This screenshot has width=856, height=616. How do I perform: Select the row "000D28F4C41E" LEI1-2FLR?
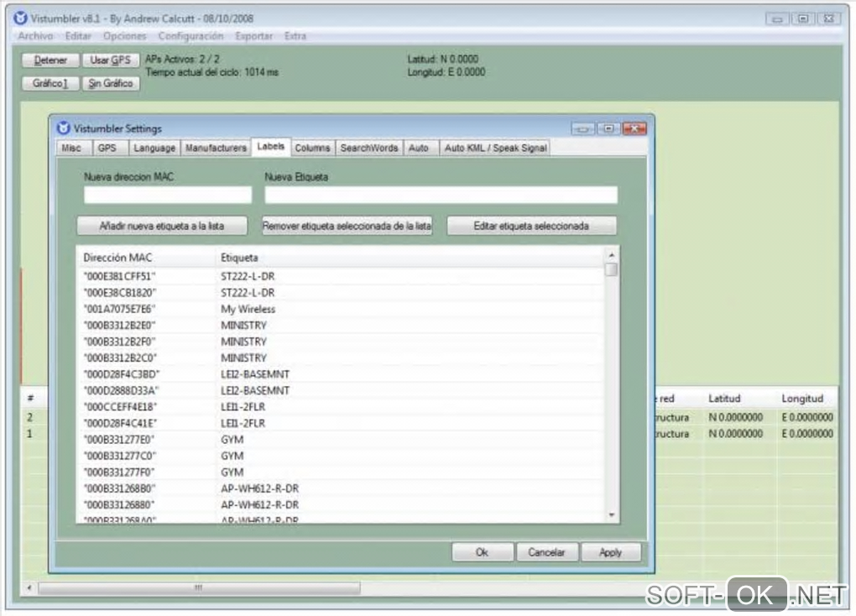pyautogui.click(x=341, y=424)
